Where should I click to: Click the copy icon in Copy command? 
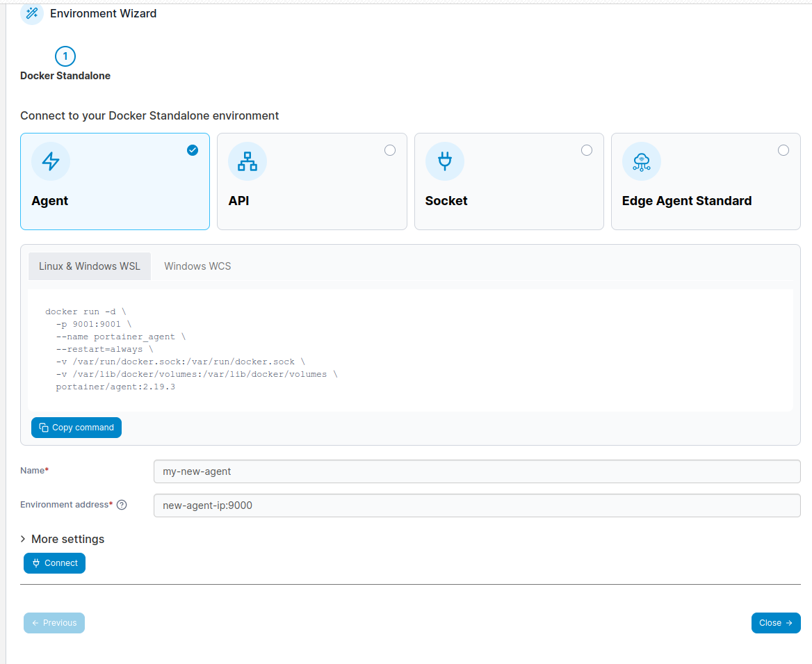[x=44, y=428]
